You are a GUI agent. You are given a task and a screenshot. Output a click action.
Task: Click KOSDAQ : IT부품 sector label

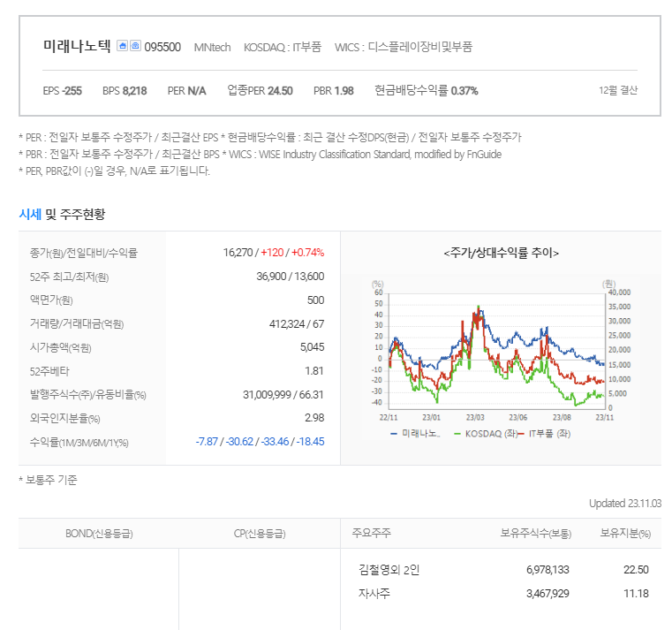(x=283, y=47)
